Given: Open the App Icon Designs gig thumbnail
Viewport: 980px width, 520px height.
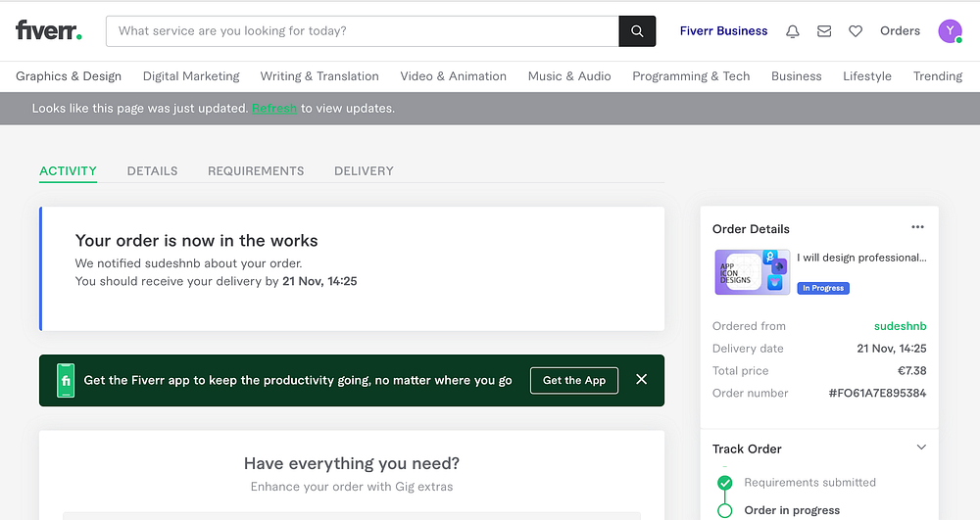Looking at the screenshot, I should [752, 272].
